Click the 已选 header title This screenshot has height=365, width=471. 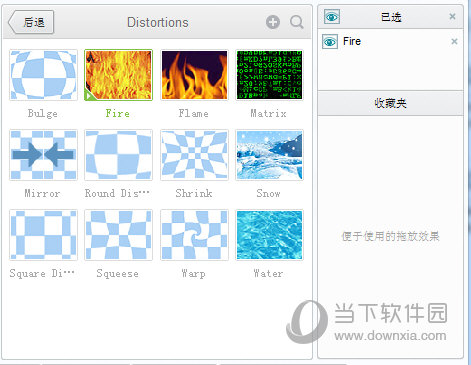tap(391, 17)
